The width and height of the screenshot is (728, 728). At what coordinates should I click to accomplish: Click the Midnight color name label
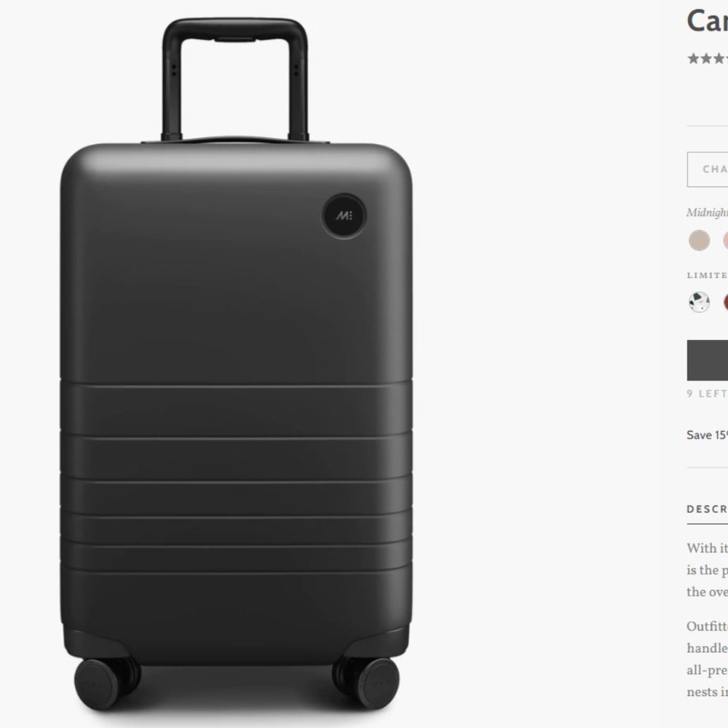(x=706, y=213)
